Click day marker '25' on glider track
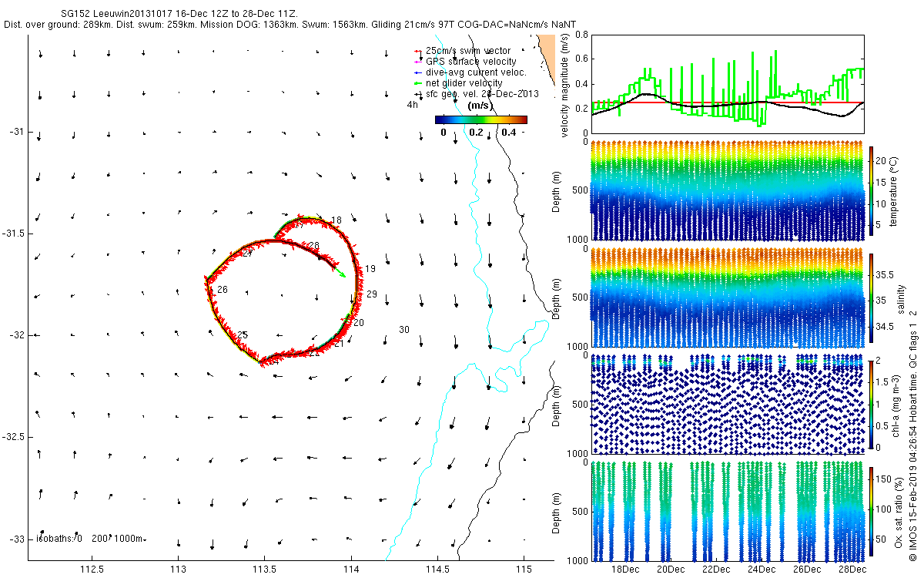The height and width of the screenshot is (578, 924). coord(243,335)
